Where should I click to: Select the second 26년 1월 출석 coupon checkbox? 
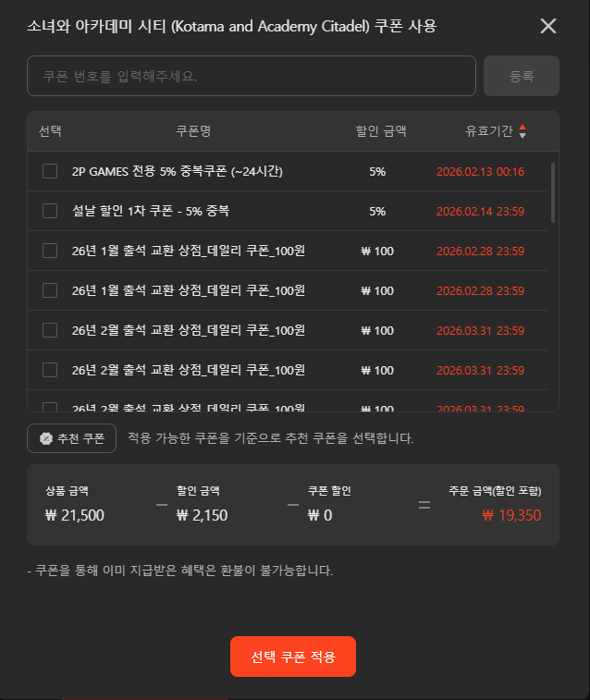[x=50, y=290]
